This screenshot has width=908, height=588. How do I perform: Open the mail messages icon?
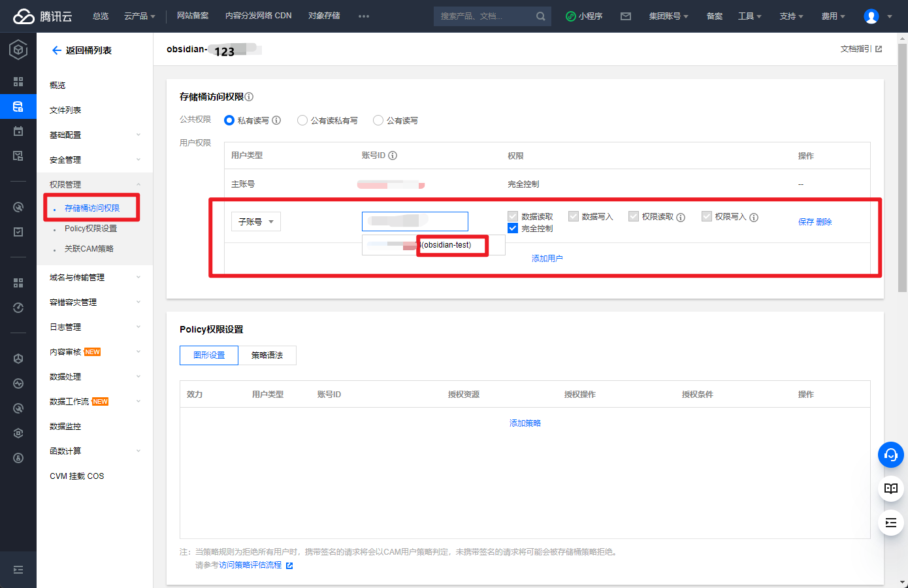[626, 16]
